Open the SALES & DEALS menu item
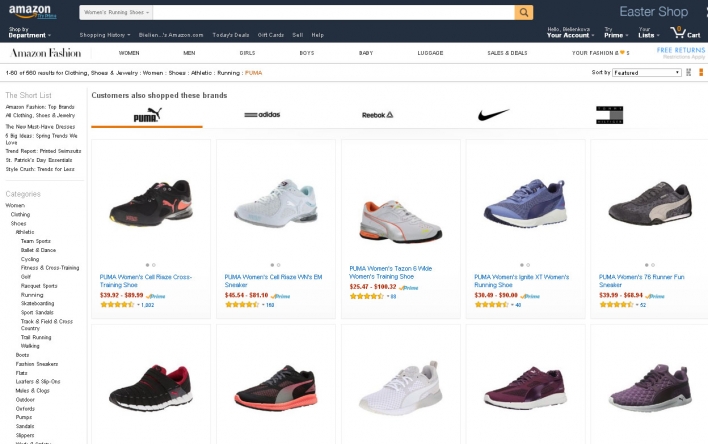Image resolution: width=708 pixels, height=444 pixels. 507,53
